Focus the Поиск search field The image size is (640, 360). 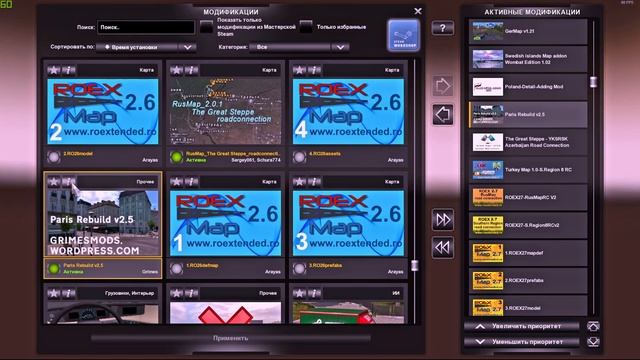tap(146, 27)
